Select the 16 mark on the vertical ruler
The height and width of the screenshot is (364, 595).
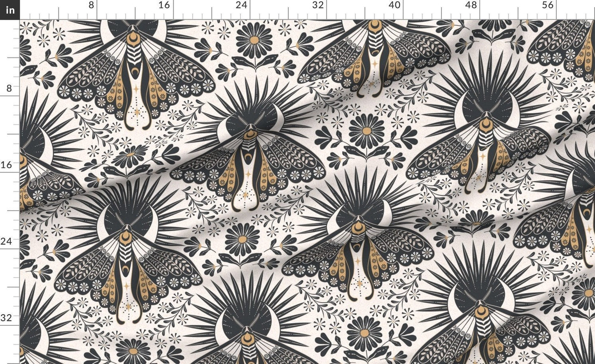pos(6,165)
